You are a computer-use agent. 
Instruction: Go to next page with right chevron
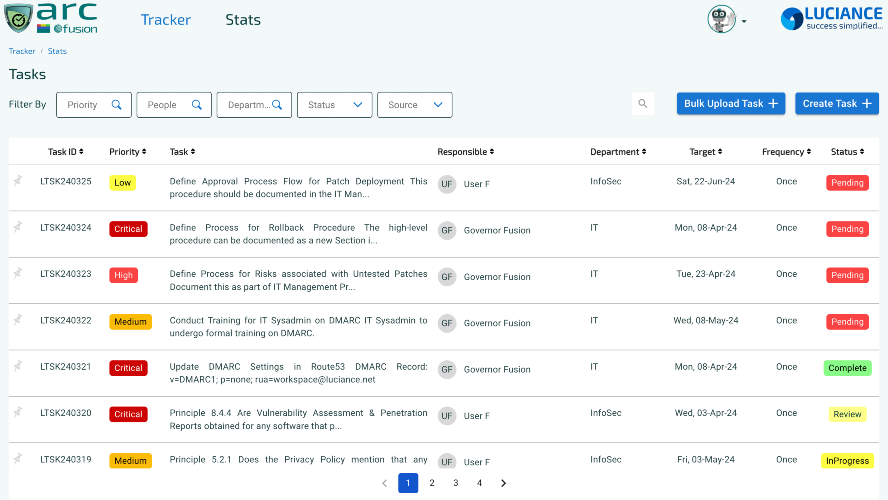(x=503, y=483)
